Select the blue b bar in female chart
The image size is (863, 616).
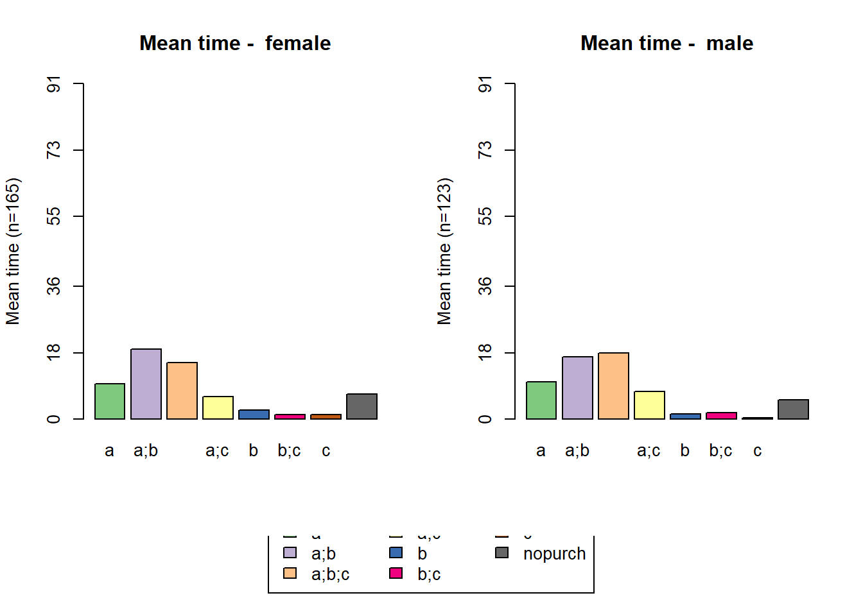coord(254,415)
